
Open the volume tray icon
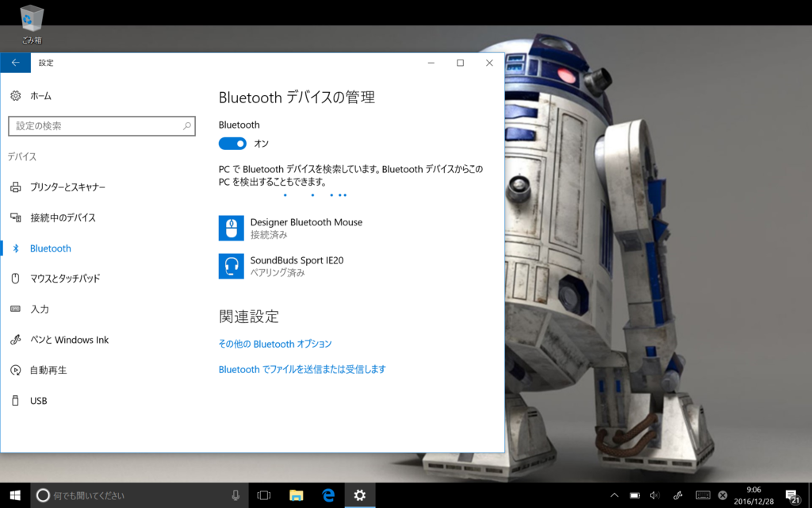tap(655, 495)
